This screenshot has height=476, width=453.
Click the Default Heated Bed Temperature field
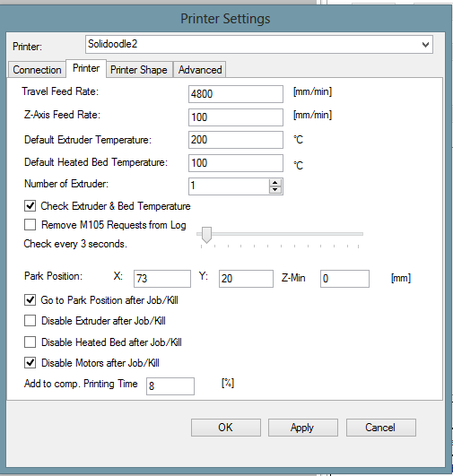(236, 163)
